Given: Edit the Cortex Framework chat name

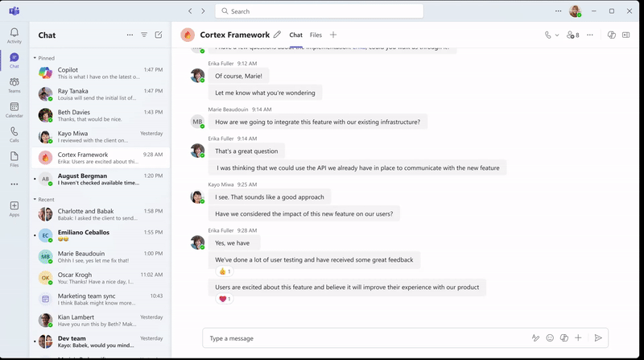Looking at the screenshot, I should pyautogui.click(x=277, y=35).
